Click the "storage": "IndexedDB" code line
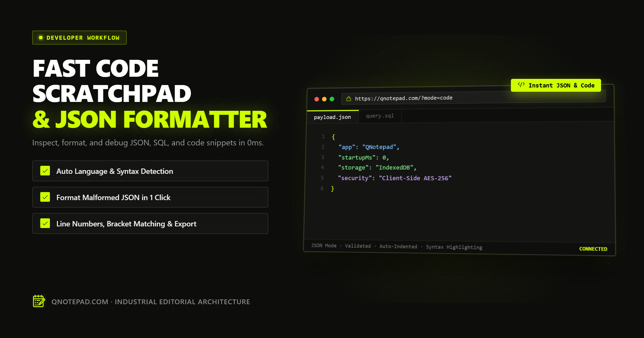Screen dimensions: 644x338 click(377, 168)
